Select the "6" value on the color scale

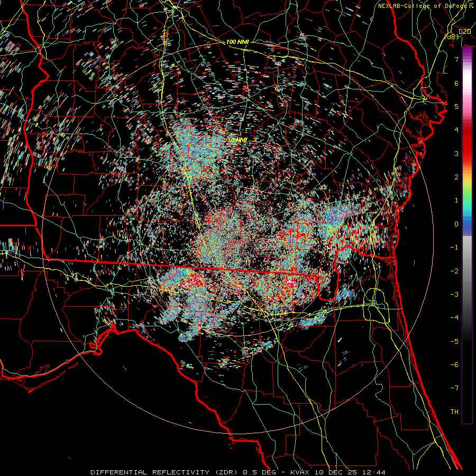[x=456, y=83]
